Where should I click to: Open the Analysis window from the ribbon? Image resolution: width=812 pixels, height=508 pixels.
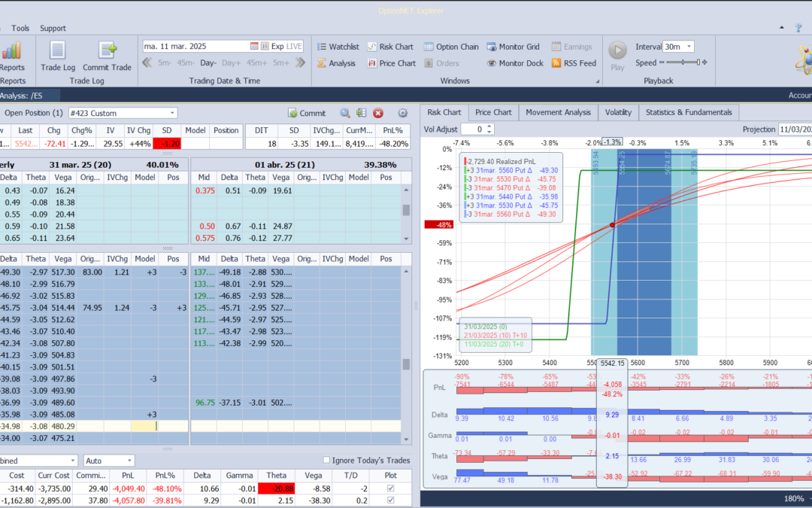point(337,63)
